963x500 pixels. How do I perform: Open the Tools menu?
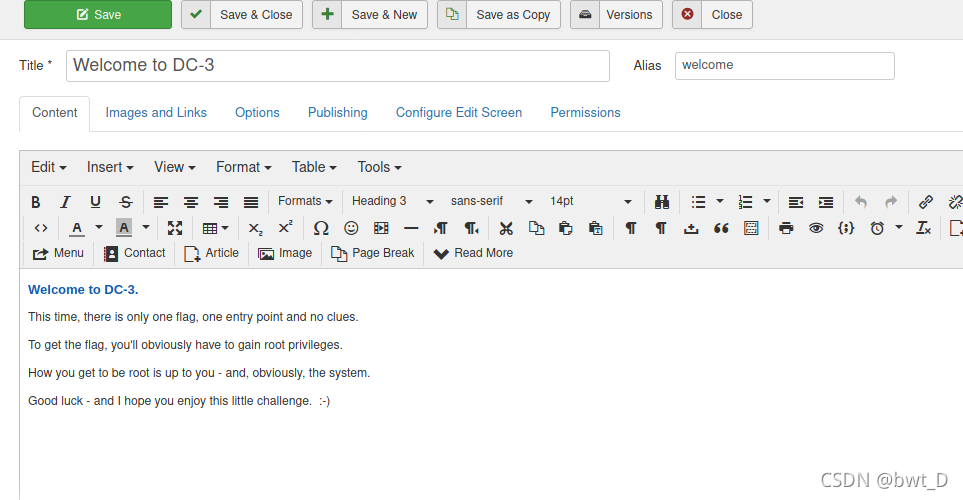pos(380,167)
